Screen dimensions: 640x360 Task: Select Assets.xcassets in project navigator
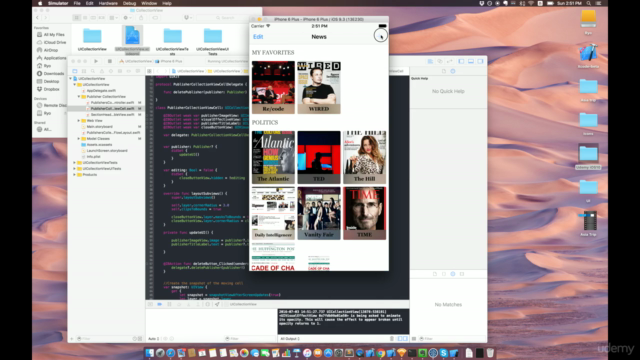[x=99, y=144]
